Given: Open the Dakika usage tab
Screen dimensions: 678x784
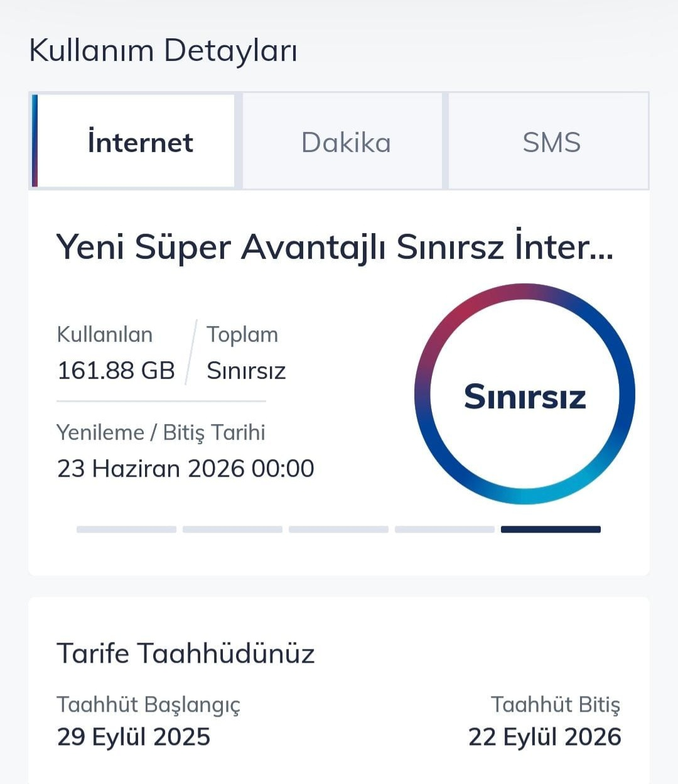Looking at the screenshot, I should 343,141.
